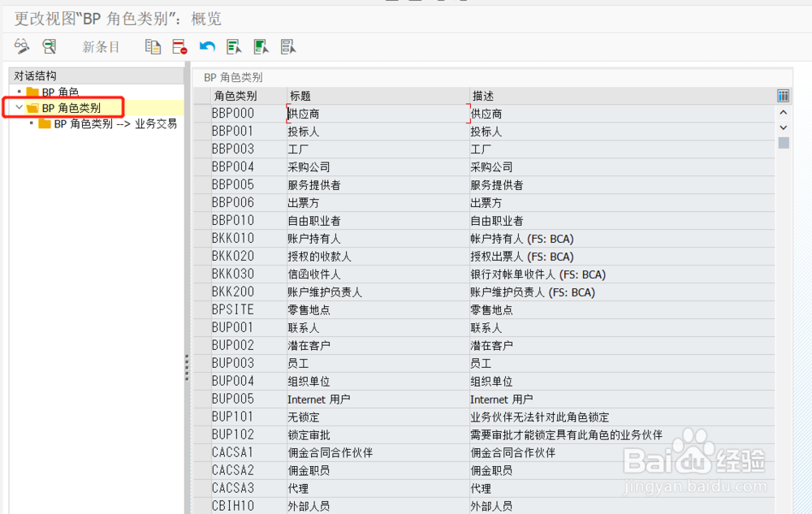This screenshot has width=812, height=514.
Task: Click the 新条目 (New Entries) button
Action: pos(100,46)
